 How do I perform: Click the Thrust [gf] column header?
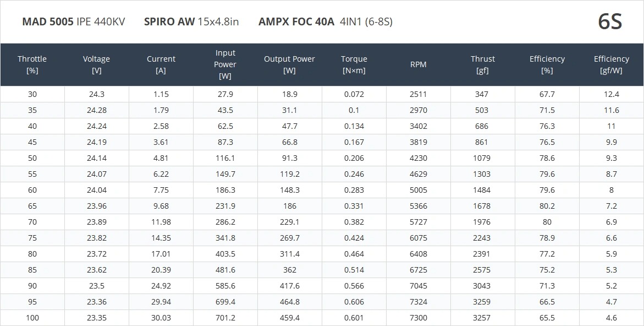(482, 64)
